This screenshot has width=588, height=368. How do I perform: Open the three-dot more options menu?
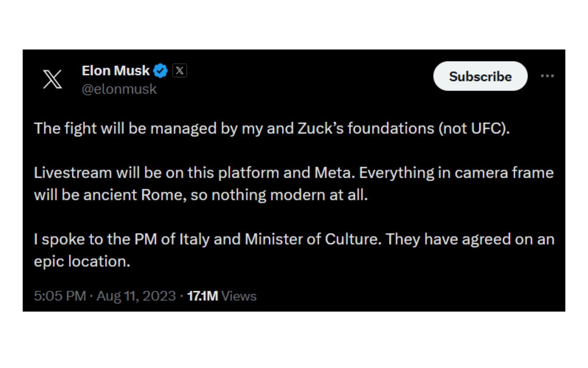tap(547, 76)
